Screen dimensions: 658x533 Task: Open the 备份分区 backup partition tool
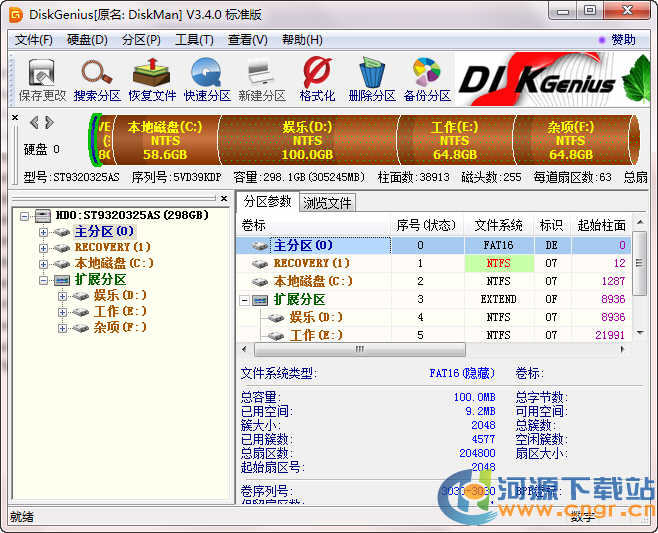(x=427, y=80)
